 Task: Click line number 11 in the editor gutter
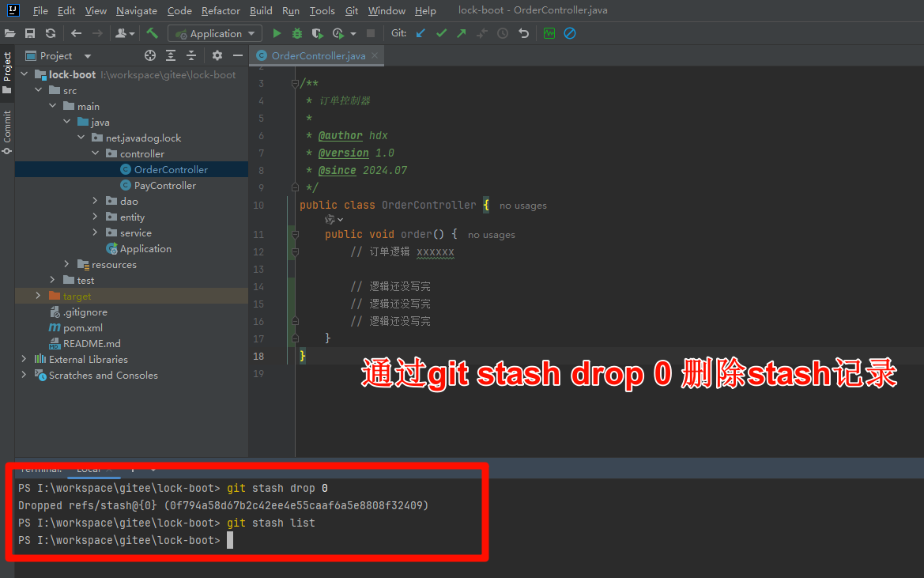point(258,234)
